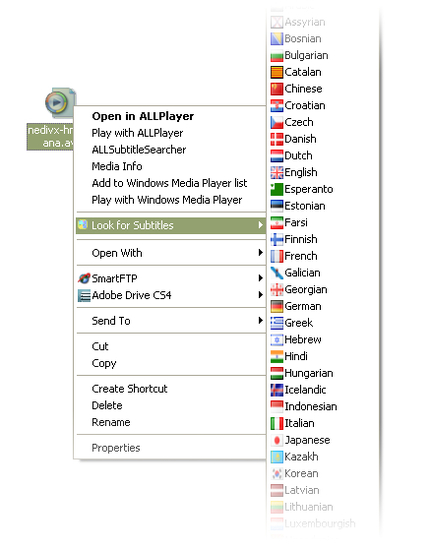Click the Bulgarian flag icon
This screenshot has width=431, height=550.
[x=277, y=55]
